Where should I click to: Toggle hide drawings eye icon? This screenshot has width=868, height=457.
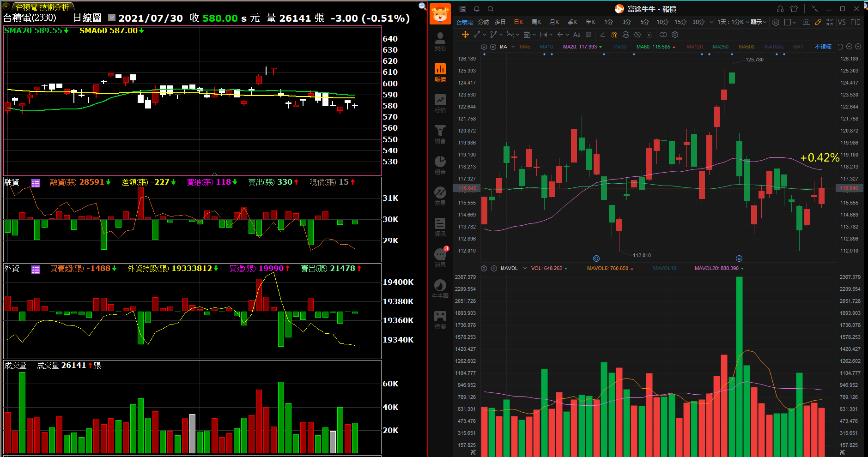[x=637, y=35]
